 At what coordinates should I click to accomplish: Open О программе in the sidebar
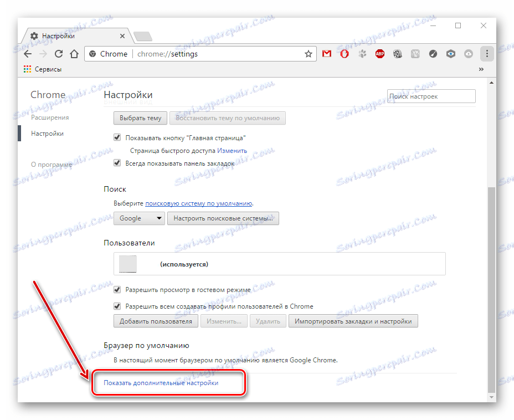[52, 165]
